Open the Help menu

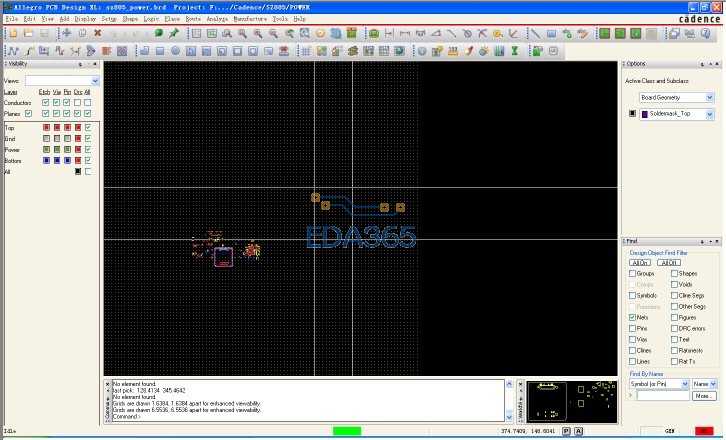(x=300, y=19)
